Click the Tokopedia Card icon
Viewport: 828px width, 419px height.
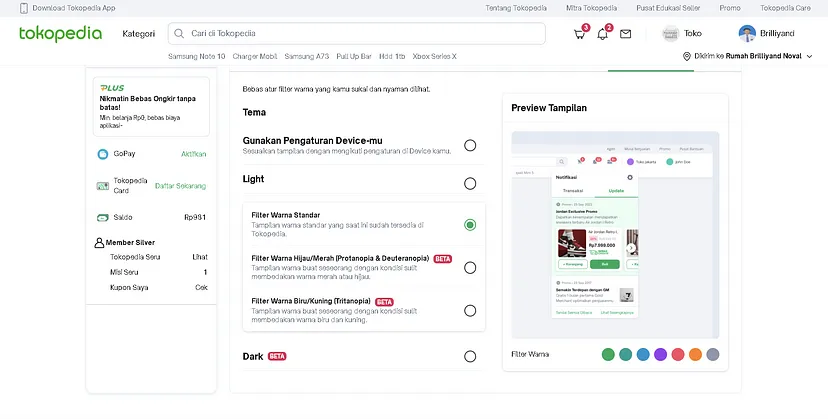point(102,186)
